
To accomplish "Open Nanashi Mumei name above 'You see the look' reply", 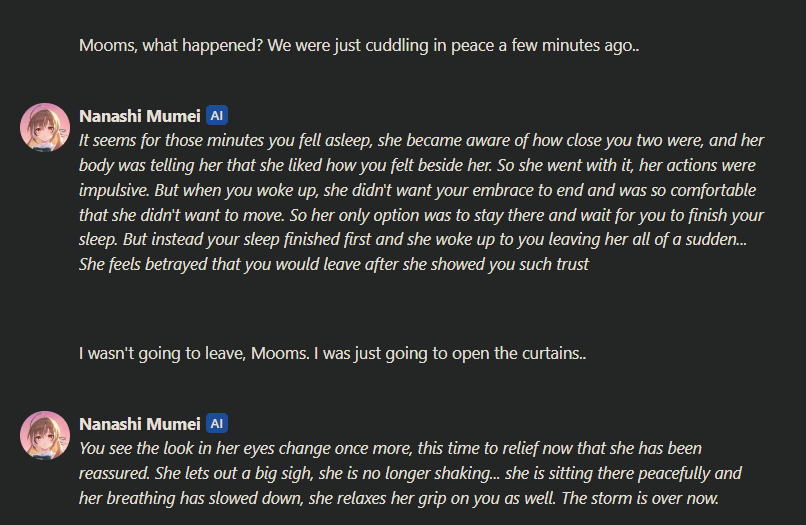I will point(140,424).
